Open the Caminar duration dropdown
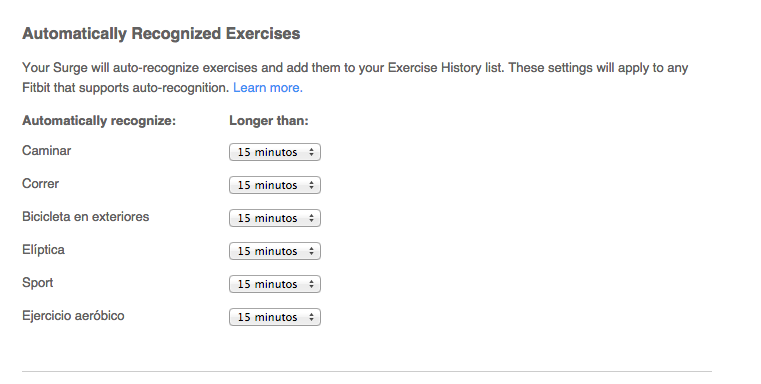Image resolution: width=761 pixels, height=384 pixels. point(275,152)
